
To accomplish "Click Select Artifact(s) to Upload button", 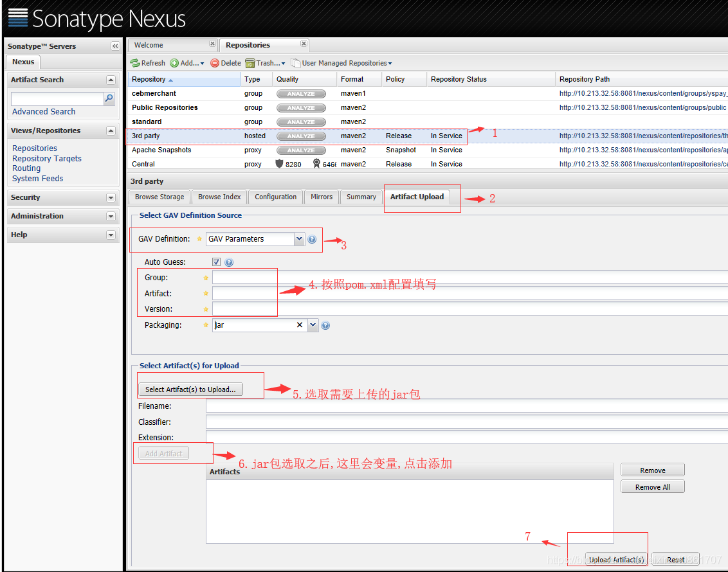I will [x=190, y=389].
